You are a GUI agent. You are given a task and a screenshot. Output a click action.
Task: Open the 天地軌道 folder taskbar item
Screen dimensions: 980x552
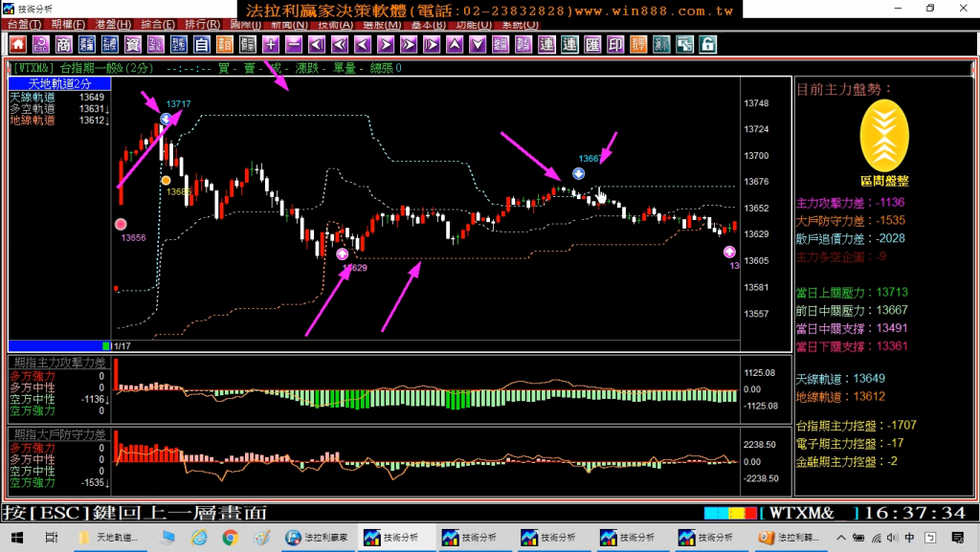(x=109, y=538)
